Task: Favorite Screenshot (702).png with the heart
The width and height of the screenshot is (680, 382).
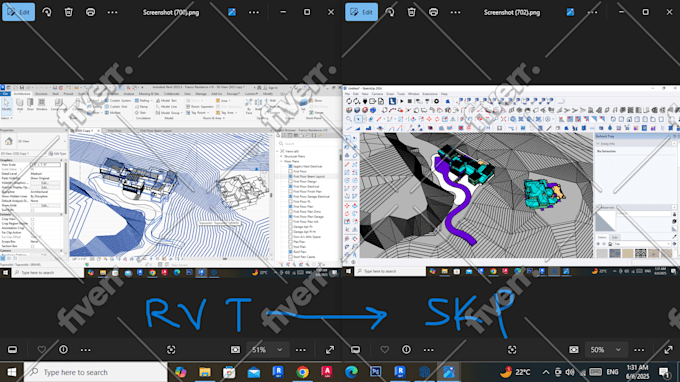Action: (385, 349)
